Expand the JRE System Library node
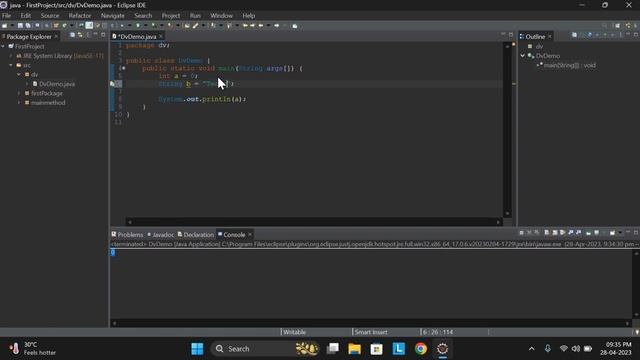The height and width of the screenshot is (360, 640). 11,56
